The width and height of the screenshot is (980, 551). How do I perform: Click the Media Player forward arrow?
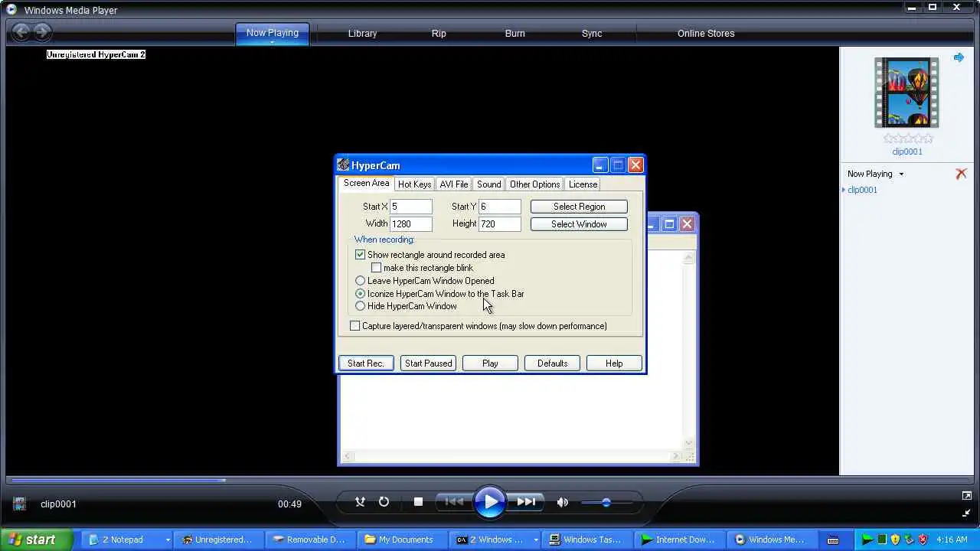coord(42,32)
